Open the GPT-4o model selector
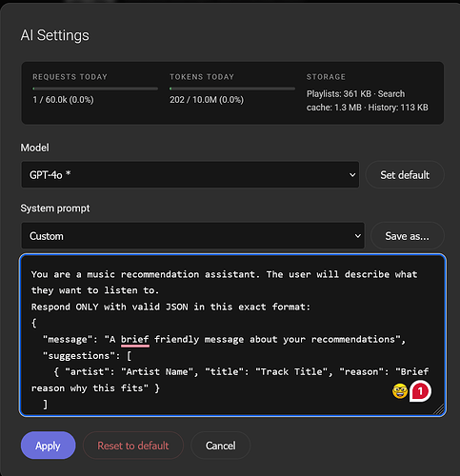The image size is (460, 476). [190, 175]
